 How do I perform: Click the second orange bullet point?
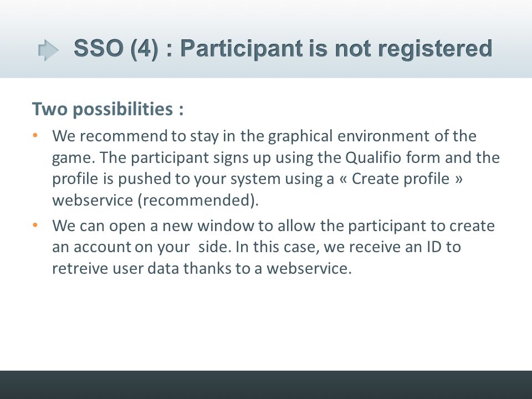(35, 226)
